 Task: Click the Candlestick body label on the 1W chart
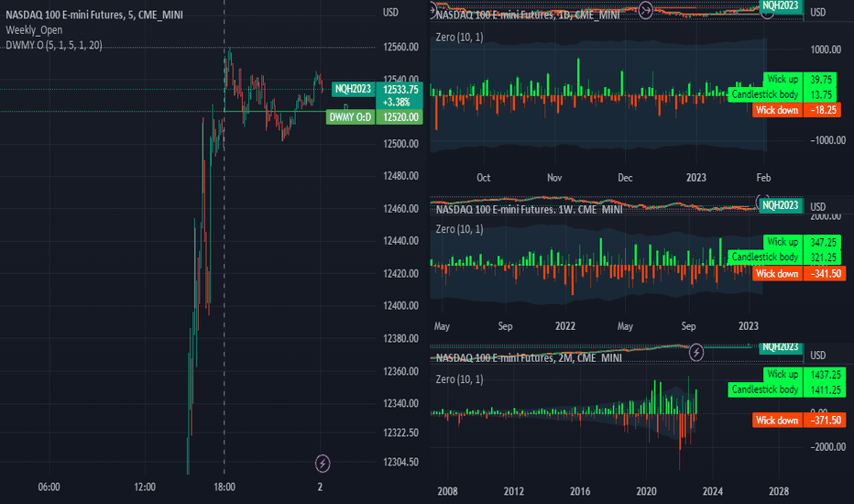(x=765, y=257)
